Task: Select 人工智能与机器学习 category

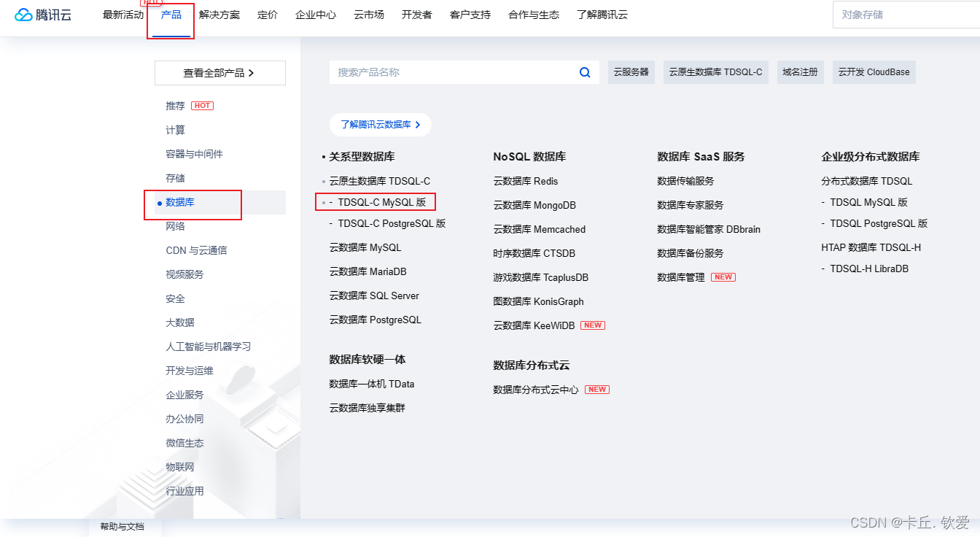Action: [209, 347]
